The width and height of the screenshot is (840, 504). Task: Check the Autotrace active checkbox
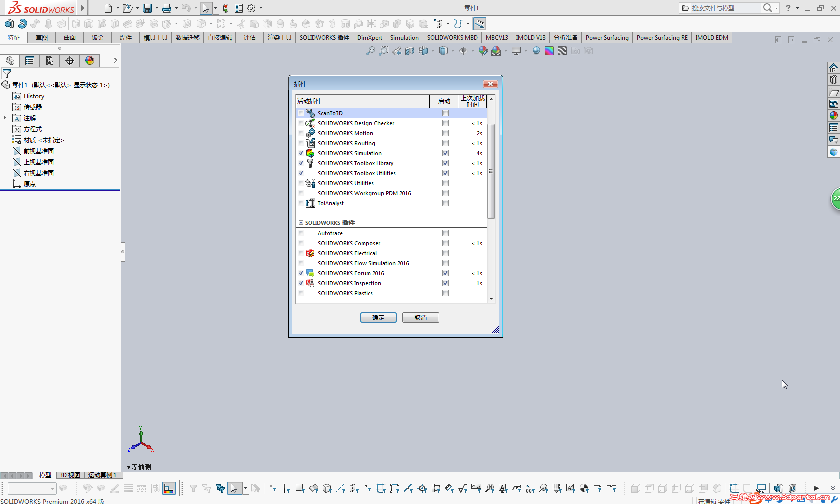301,233
